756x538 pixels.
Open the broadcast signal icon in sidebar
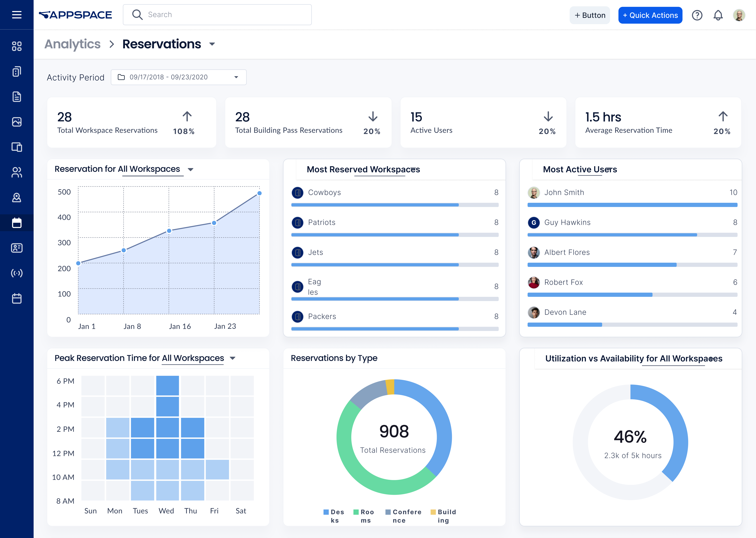(17, 273)
